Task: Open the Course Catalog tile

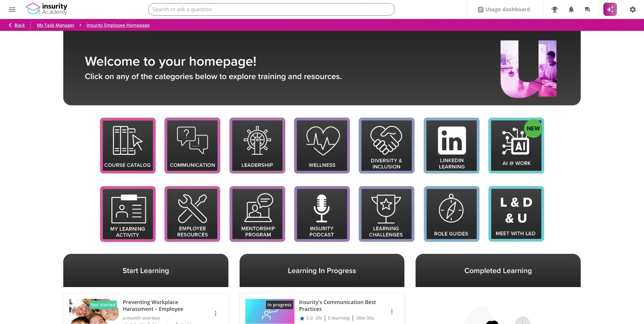Action: (x=128, y=145)
